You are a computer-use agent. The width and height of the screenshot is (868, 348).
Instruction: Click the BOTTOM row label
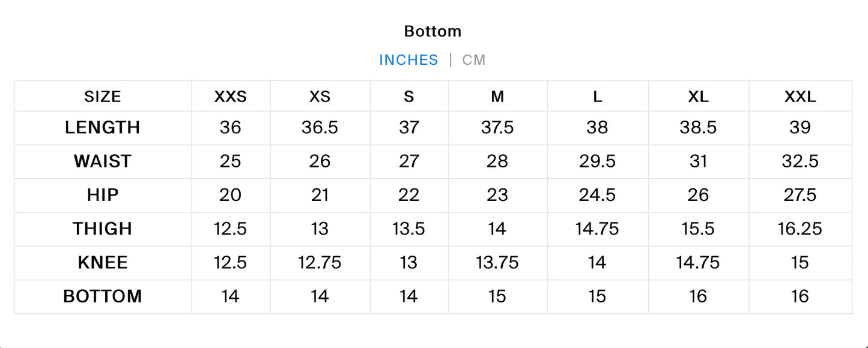click(x=103, y=296)
